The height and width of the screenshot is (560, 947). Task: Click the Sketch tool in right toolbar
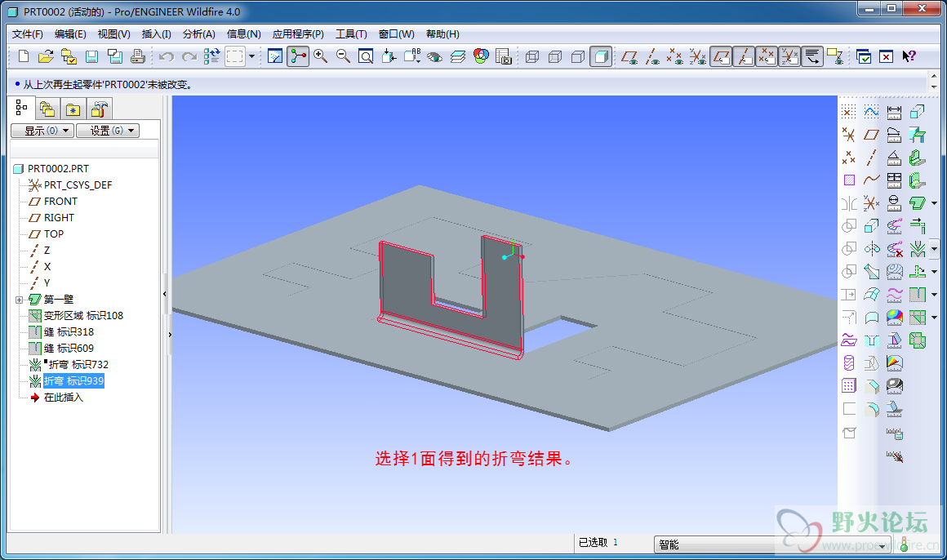pyautogui.click(x=872, y=111)
